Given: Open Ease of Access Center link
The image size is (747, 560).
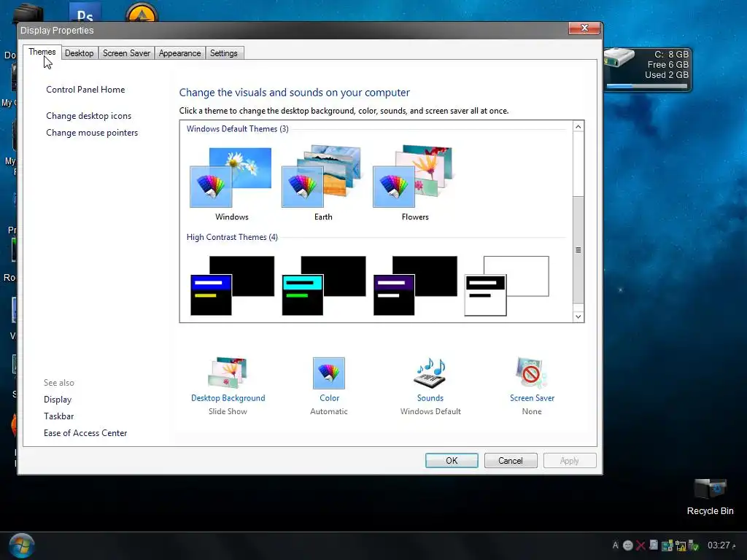Looking at the screenshot, I should click(85, 433).
